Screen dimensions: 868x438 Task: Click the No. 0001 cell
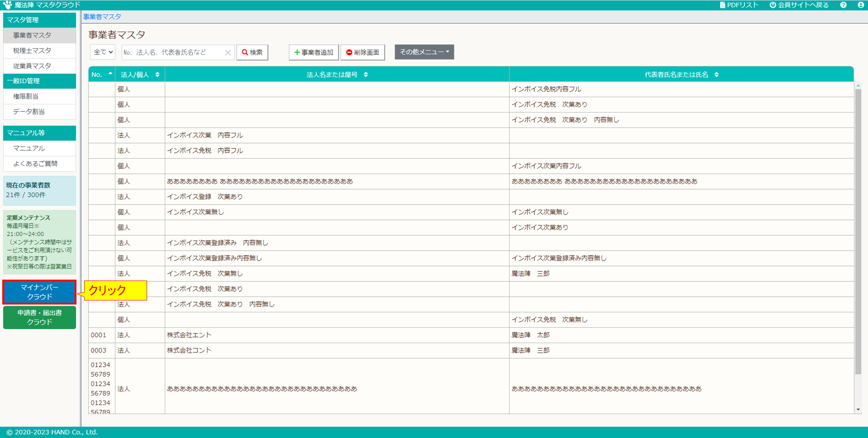pyautogui.click(x=102, y=335)
